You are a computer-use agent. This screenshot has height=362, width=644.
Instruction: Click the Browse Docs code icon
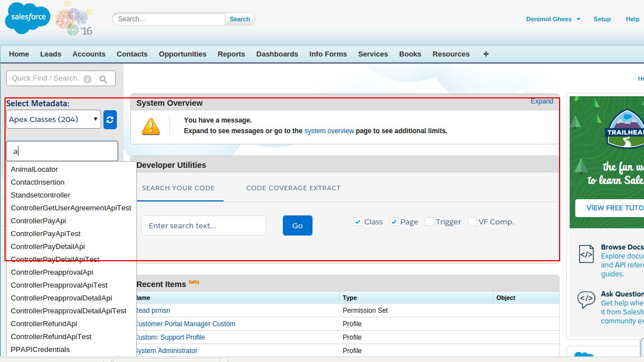586,254
